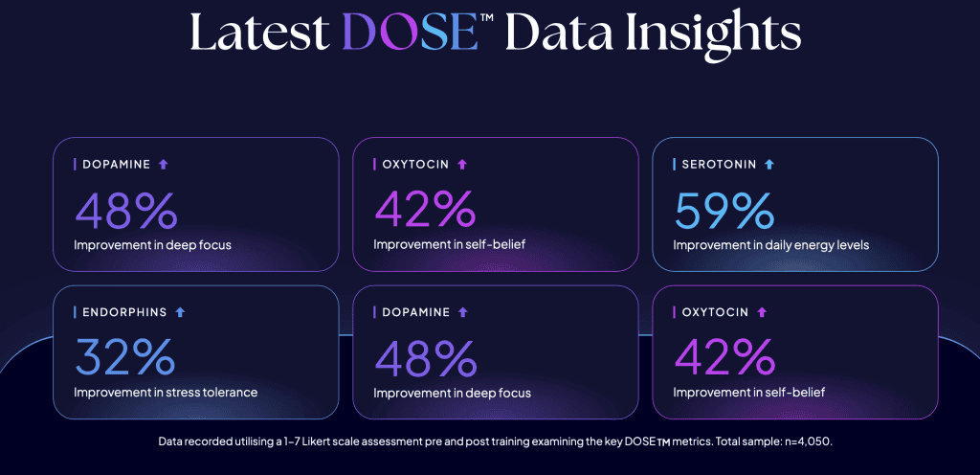980x475 pixels.
Task: Select the 32% endorphins statistic
Action: coord(125,357)
